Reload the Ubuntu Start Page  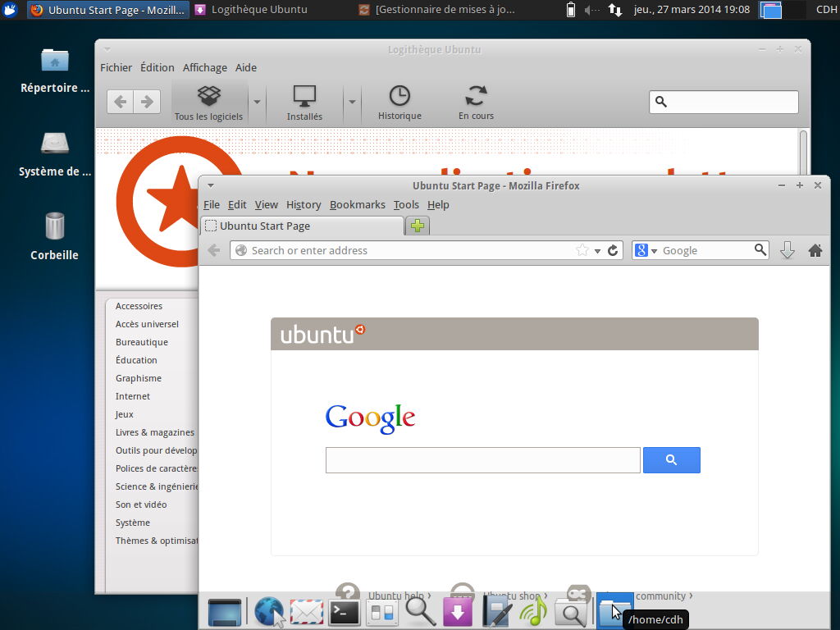coord(614,250)
